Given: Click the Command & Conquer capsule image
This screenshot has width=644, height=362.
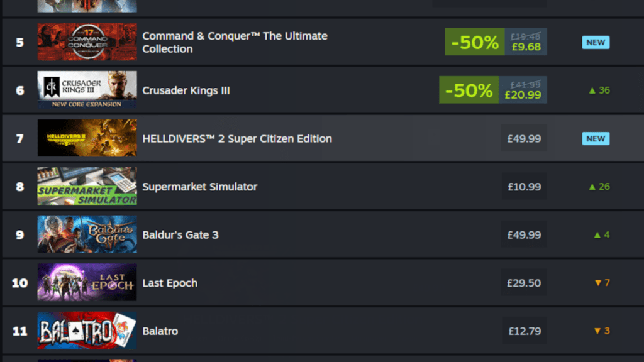Looking at the screenshot, I should point(86,41).
